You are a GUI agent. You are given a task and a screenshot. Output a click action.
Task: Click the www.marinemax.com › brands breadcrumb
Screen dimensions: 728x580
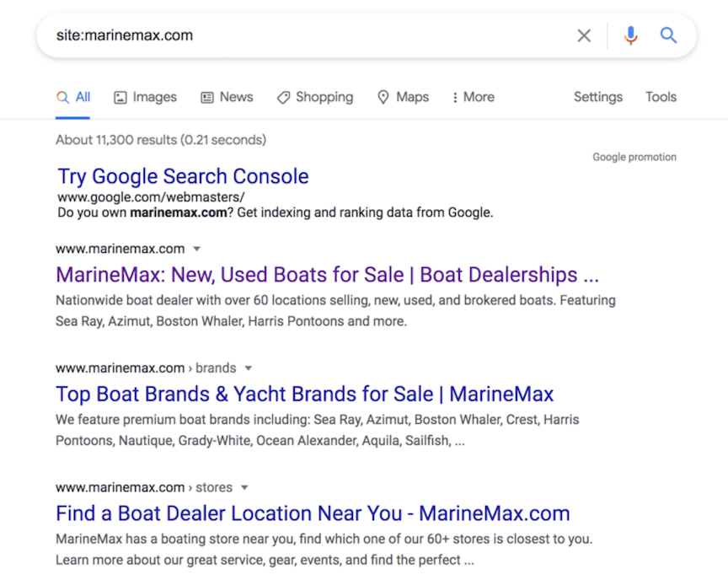pos(146,368)
